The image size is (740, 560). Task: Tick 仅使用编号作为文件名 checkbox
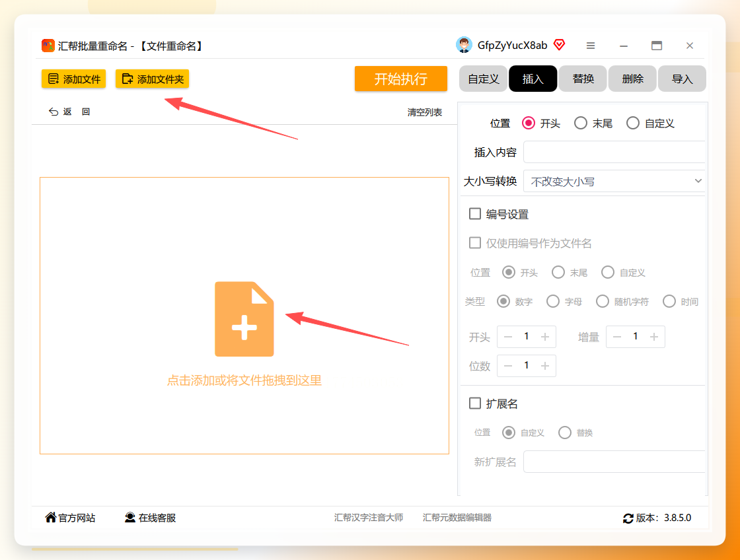(475, 243)
